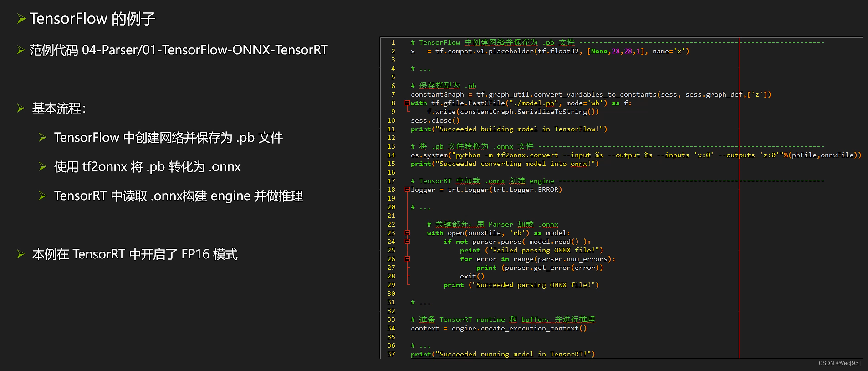This screenshot has height=371, width=868.
Task: Click the comment '# 保存模型为 .pb'
Action: point(443,86)
